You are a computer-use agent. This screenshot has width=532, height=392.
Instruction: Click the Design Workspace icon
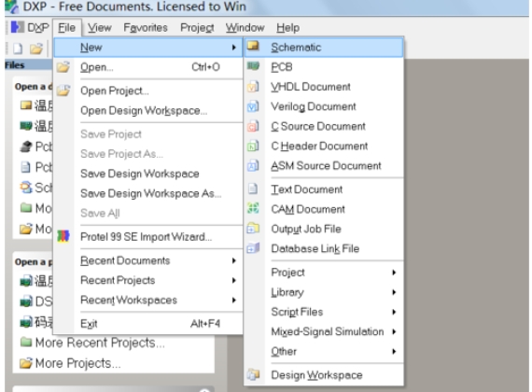point(253,374)
